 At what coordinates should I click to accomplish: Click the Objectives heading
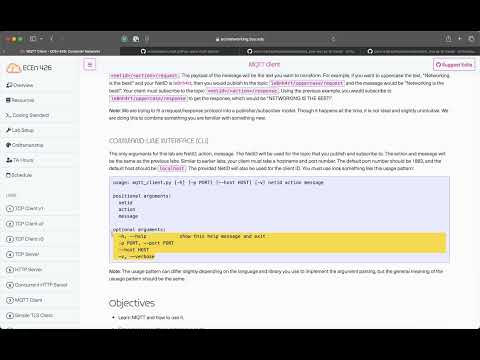[132, 303]
